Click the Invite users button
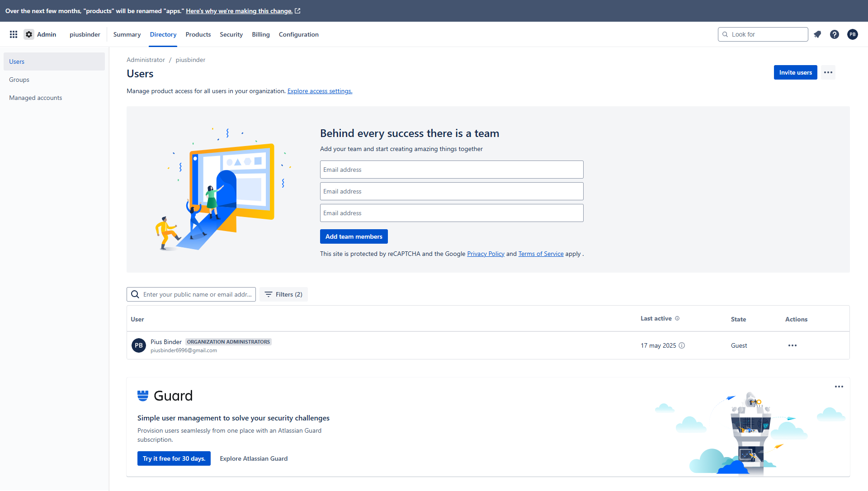The width and height of the screenshot is (868, 491). (x=796, y=72)
